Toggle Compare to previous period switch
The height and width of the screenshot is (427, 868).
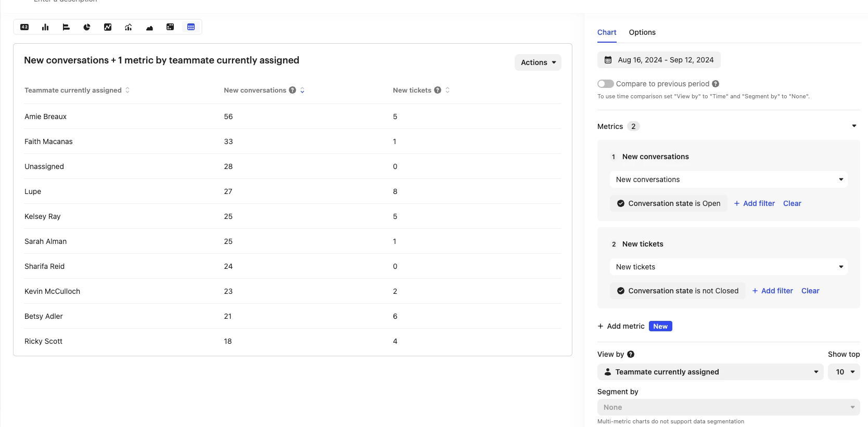click(x=606, y=84)
